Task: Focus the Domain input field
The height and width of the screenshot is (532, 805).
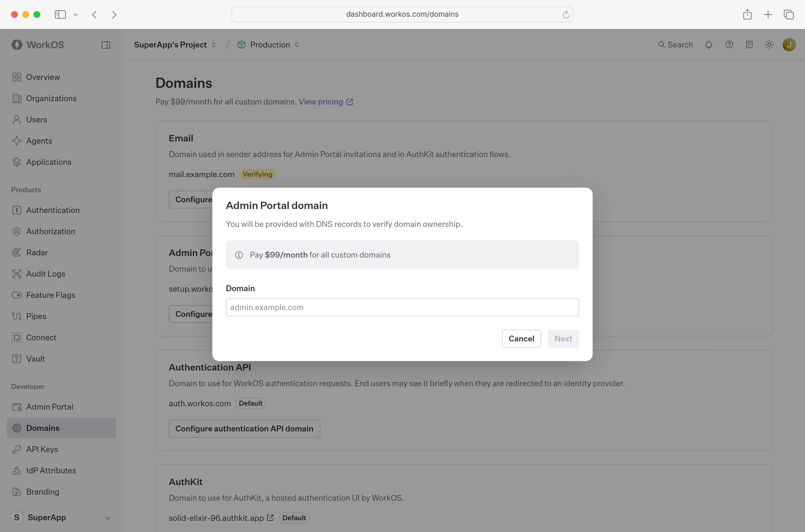Action: point(402,307)
